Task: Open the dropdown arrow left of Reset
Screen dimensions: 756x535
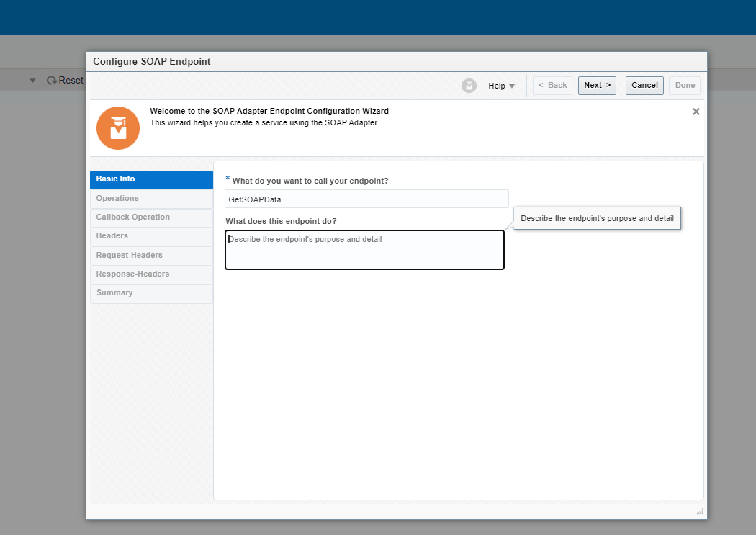Action: pyautogui.click(x=32, y=81)
